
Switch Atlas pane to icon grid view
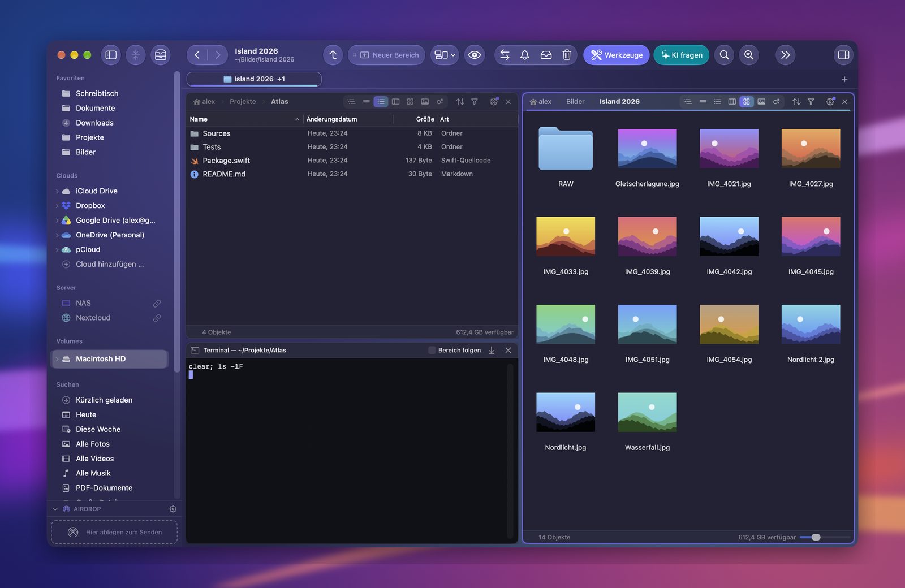pyautogui.click(x=410, y=102)
